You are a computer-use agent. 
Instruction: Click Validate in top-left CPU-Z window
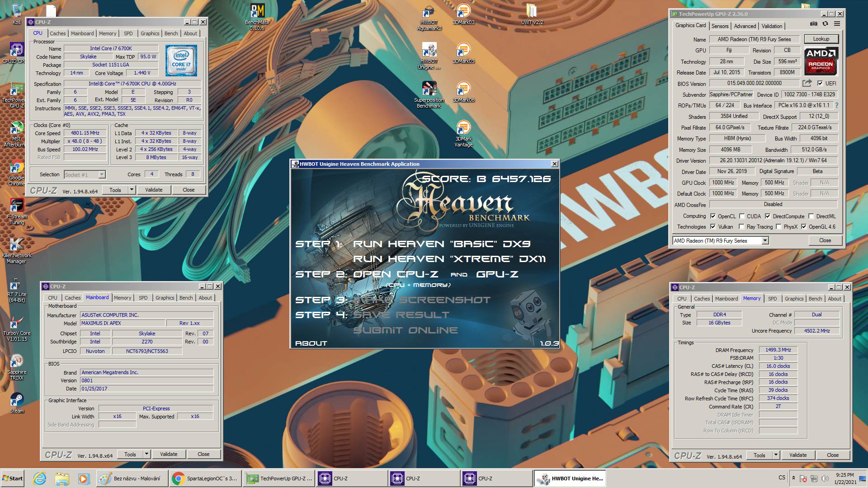(154, 190)
